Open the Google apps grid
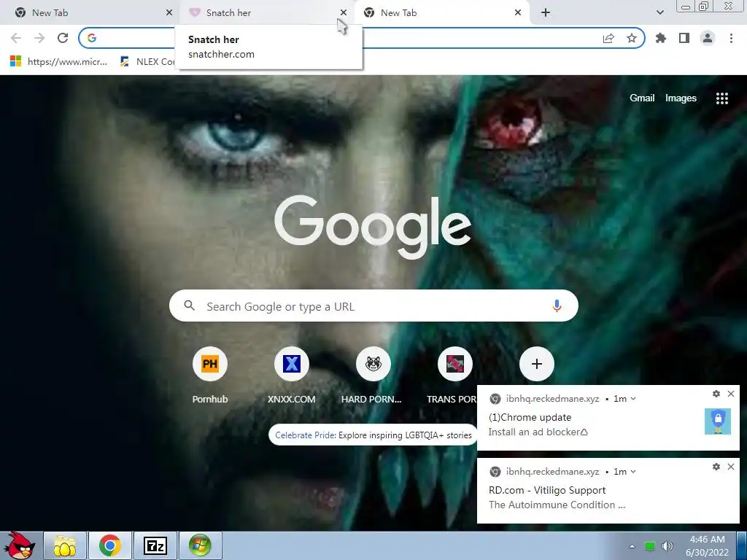This screenshot has height=560, width=747. pyautogui.click(x=722, y=98)
